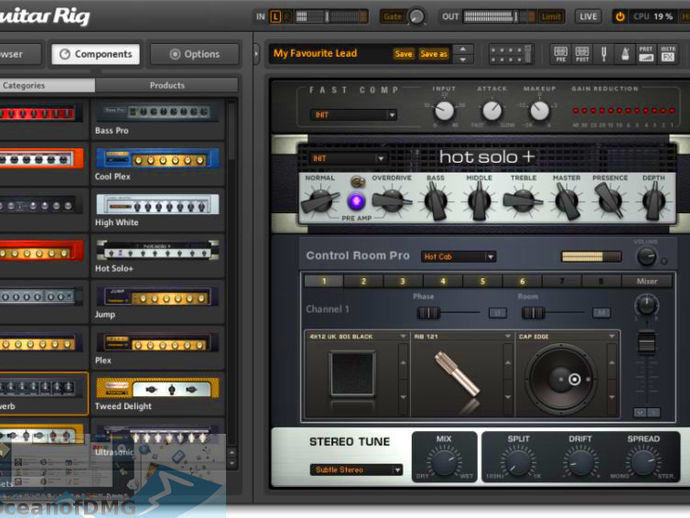Open the Subtle Stereo preset dropdown
The height and width of the screenshot is (518, 690).
click(x=356, y=470)
